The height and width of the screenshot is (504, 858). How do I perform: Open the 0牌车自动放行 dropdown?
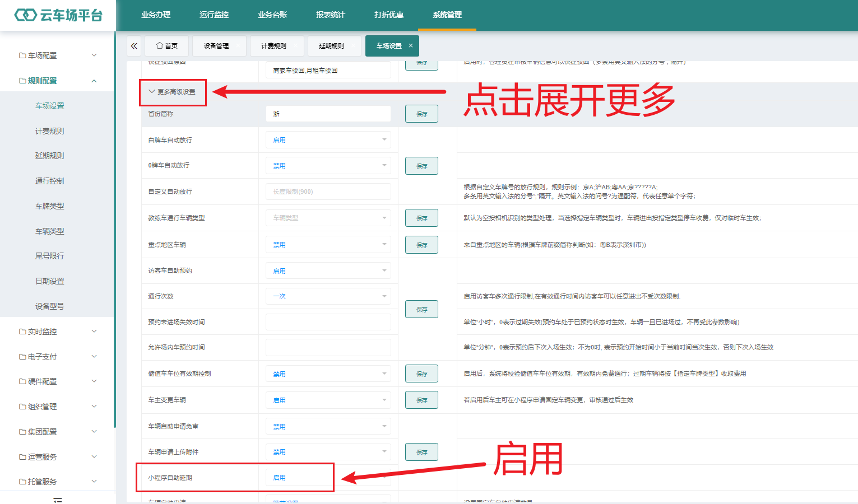pos(328,166)
